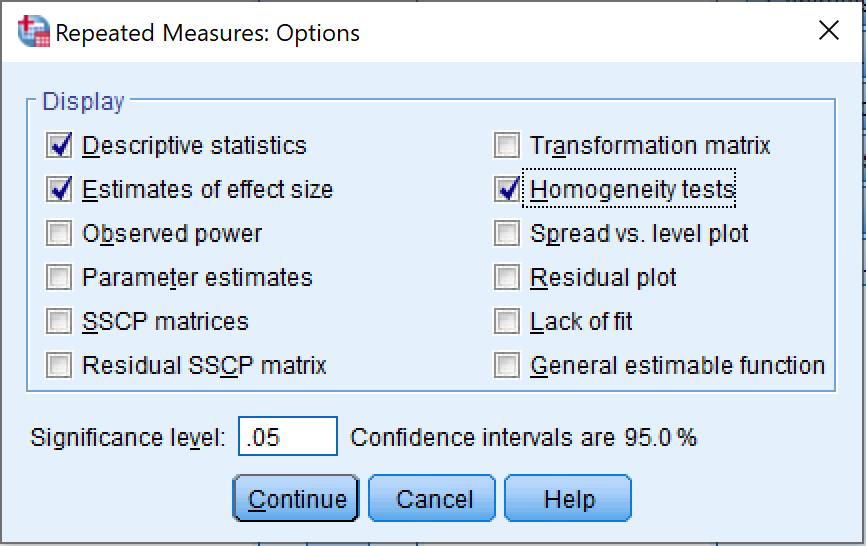Open Help for this dialog
The image size is (866, 546).
click(x=568, y=499)
